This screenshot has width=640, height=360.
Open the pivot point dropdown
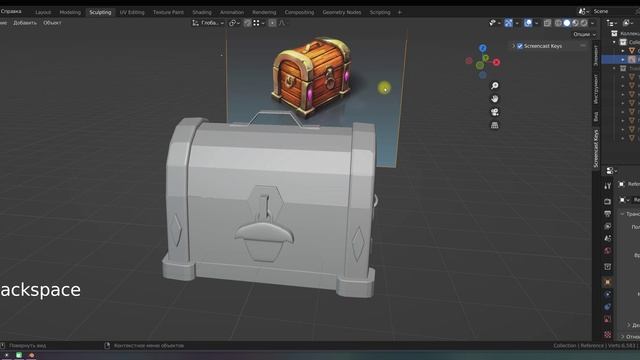[234, 23]
